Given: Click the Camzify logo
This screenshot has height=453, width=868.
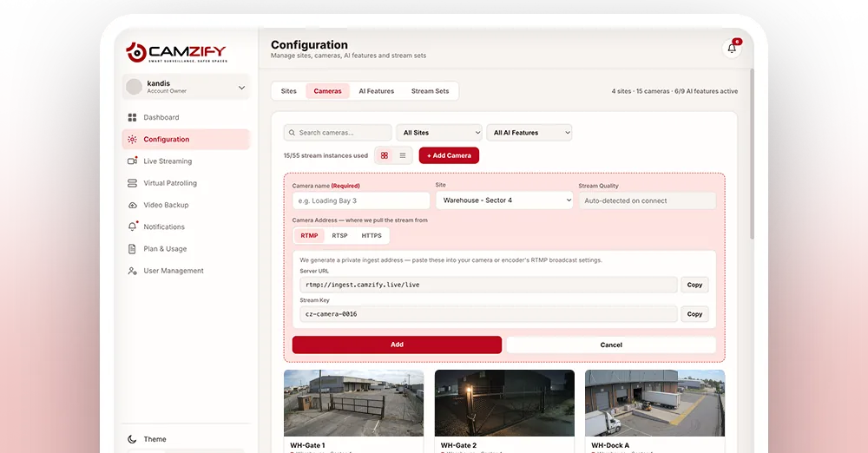Looking at the screenshot, I should [176, 53].
